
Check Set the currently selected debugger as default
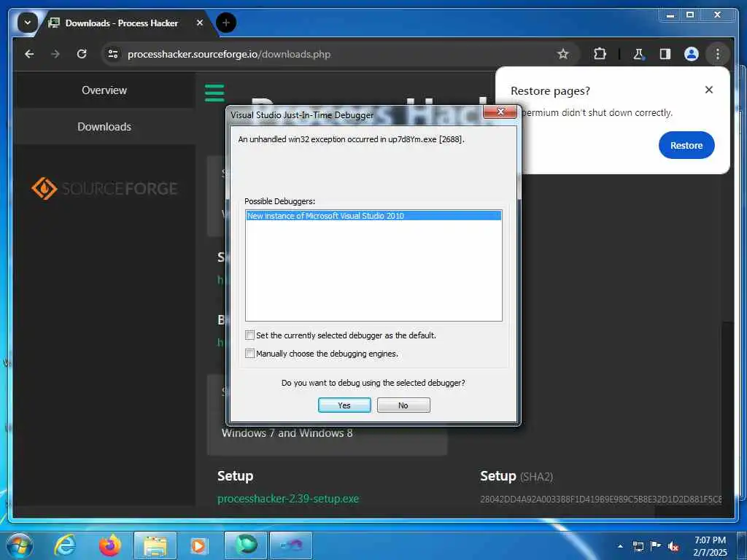[x=249, y=335]
